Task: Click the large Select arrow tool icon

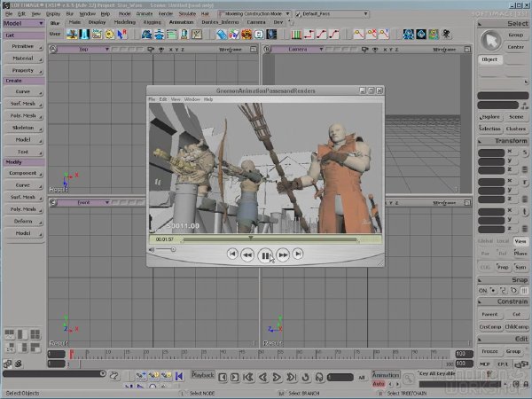Action: 491,41
